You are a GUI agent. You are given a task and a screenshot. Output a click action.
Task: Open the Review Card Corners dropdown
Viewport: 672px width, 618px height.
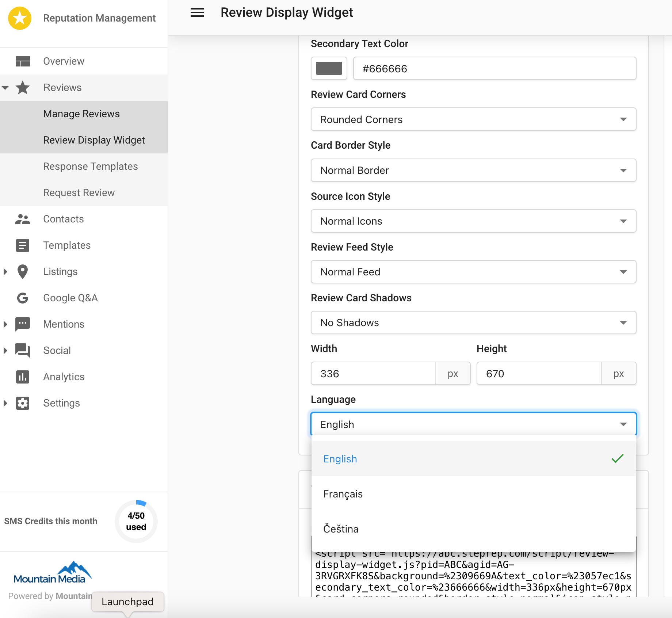click(x=473, y=119)
